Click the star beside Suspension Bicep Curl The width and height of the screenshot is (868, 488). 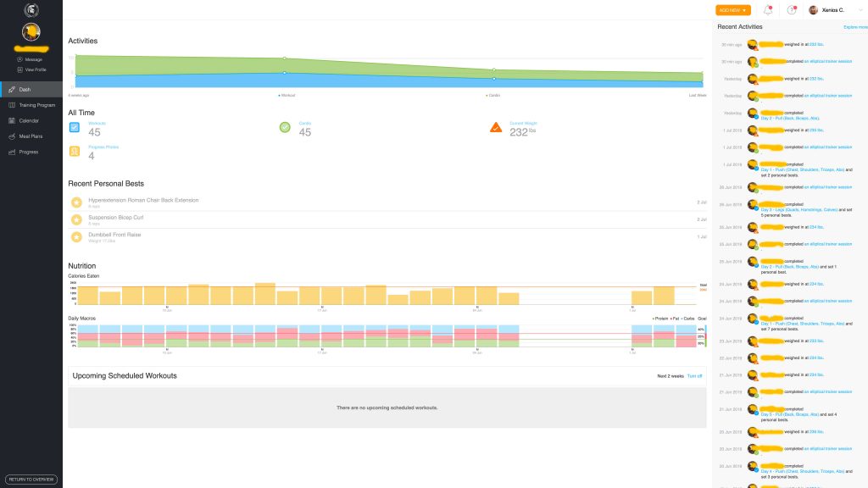coord(76,219)
